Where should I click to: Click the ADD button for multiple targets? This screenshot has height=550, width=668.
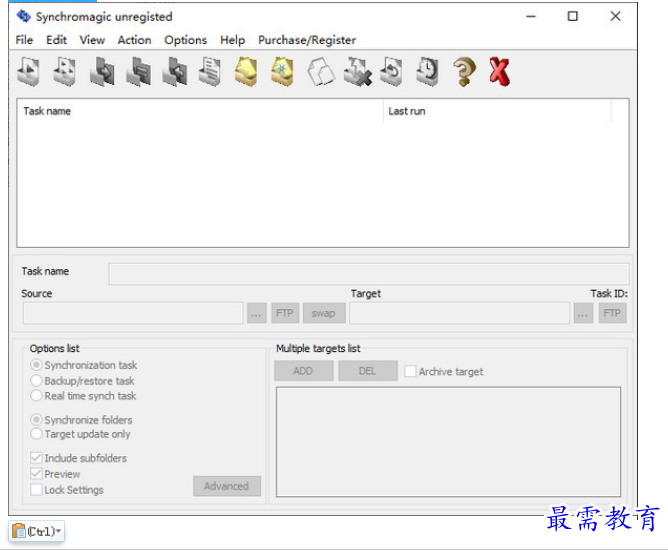303,371
